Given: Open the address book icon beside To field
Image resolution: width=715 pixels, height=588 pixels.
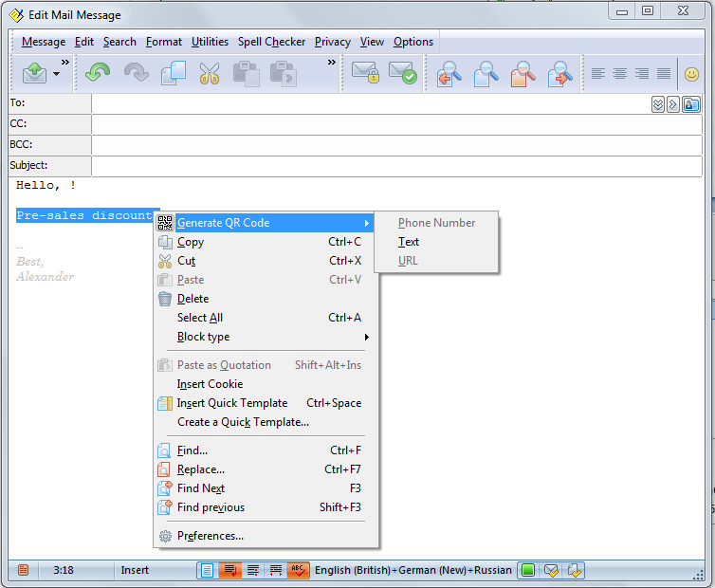Looking at the screenshot, I should (691, 104).
